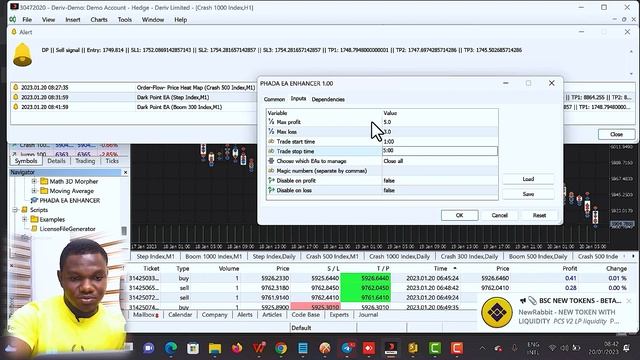Click the Trade start time variable icon
640x360 pixels.
point(271,141)
